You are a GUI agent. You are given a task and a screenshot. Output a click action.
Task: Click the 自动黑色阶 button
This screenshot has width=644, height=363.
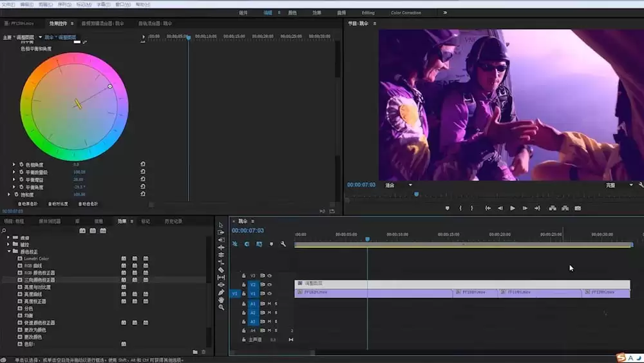click(x=28, y=204)
